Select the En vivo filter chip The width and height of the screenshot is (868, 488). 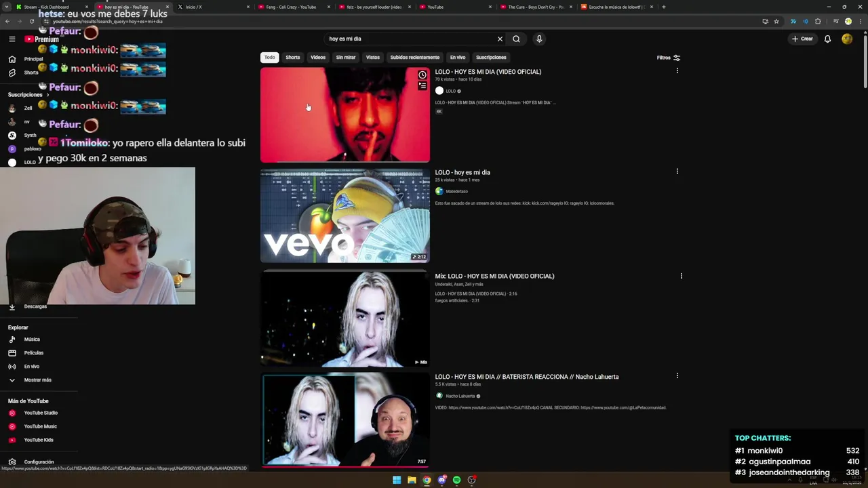(x=458, y=58)
